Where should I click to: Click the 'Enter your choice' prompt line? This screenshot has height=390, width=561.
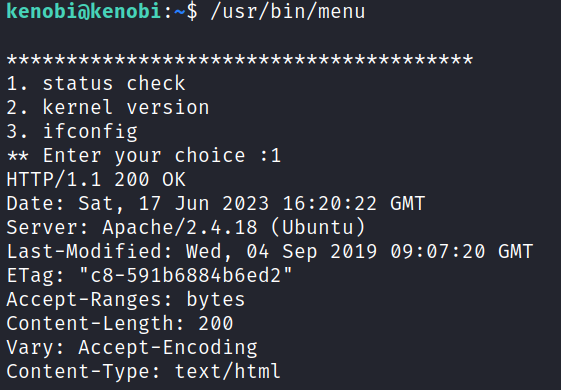pos(143,156)
